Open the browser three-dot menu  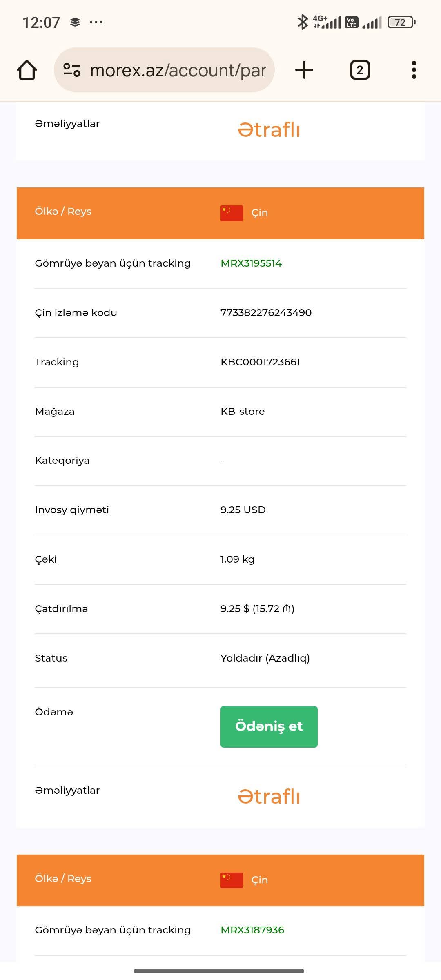tap(414, 70)
